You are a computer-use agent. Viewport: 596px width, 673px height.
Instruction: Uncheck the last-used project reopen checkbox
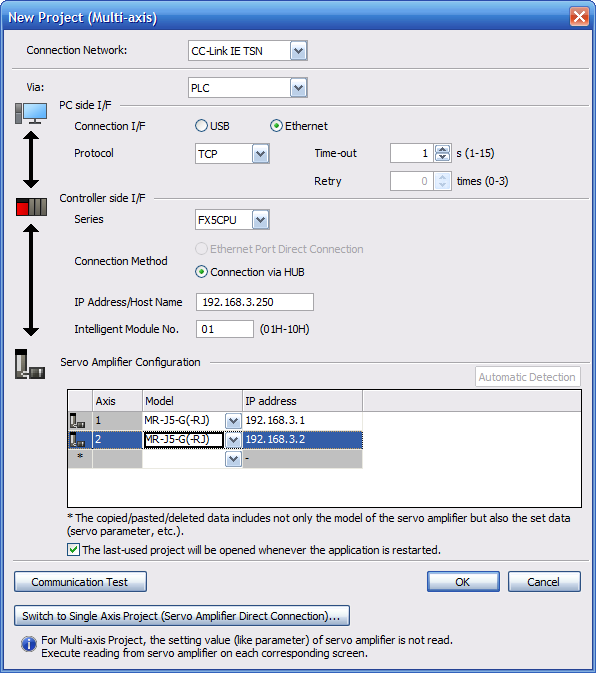point(73,550)
